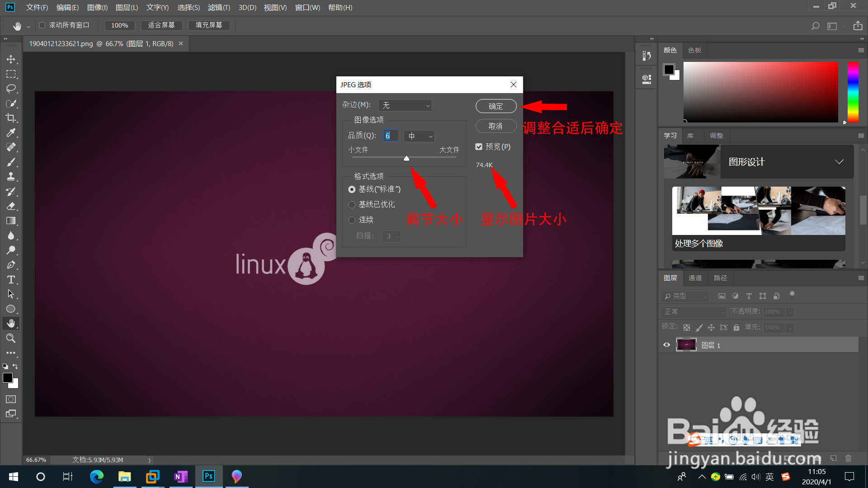The width and height of the screenshot is (868, 488).
Task: Select the Rectangular Marquee tool
Action: click(x=11, y=74)
